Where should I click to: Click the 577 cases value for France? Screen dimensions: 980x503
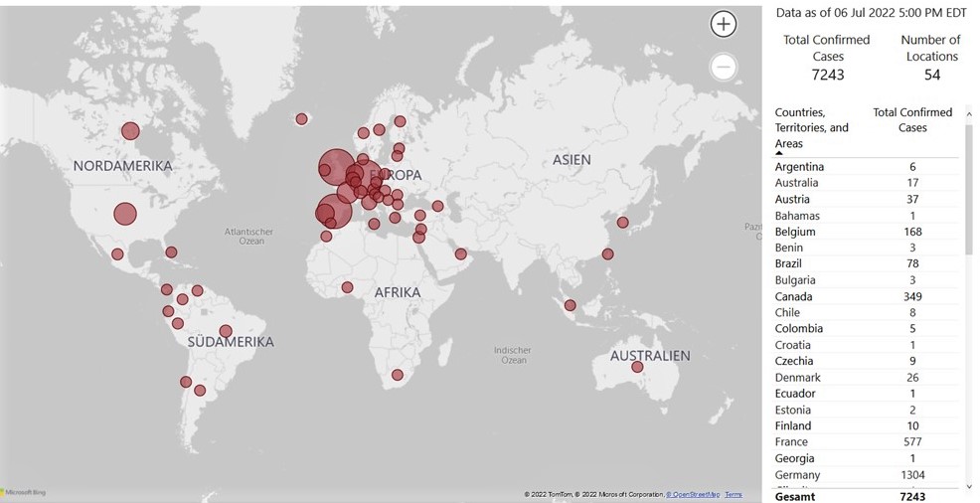pyautogui.click(x=912, y=441)
